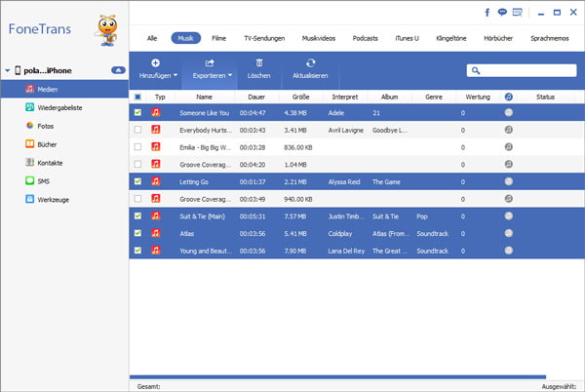Click the iPhone device icon

[18, 70]
